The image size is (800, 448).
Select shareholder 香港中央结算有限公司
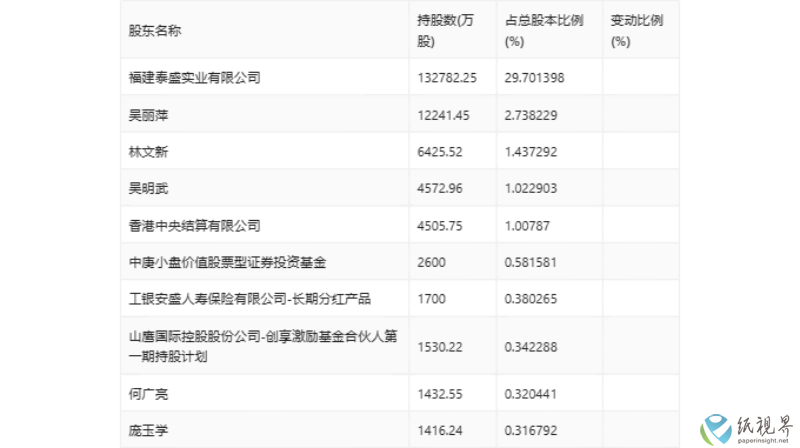(194, 226)
